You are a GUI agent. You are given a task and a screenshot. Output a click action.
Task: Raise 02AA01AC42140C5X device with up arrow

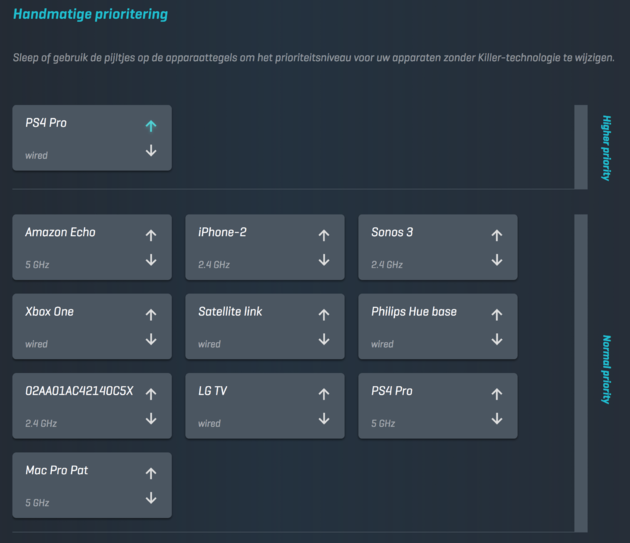point(151,394)
